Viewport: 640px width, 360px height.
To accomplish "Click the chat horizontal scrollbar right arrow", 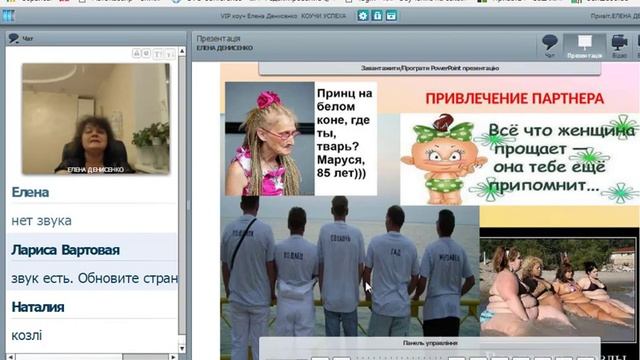I will (x=173, y=357).
